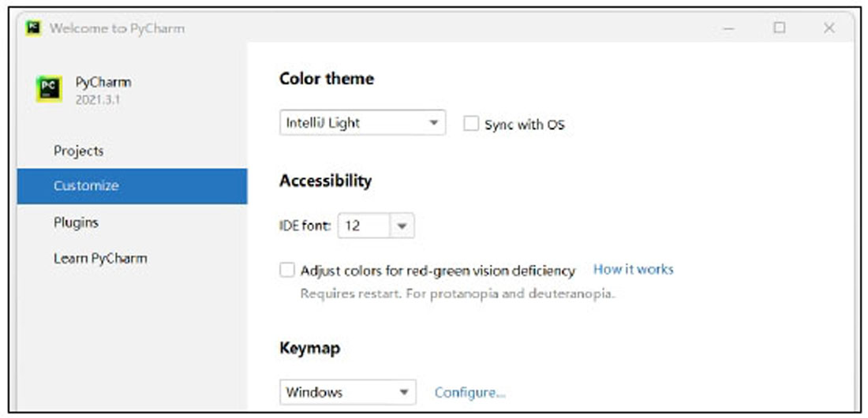Click the PyCharm title bar icon
The width and height of the screenshot is (868, 418).
(x=33, y=28)
